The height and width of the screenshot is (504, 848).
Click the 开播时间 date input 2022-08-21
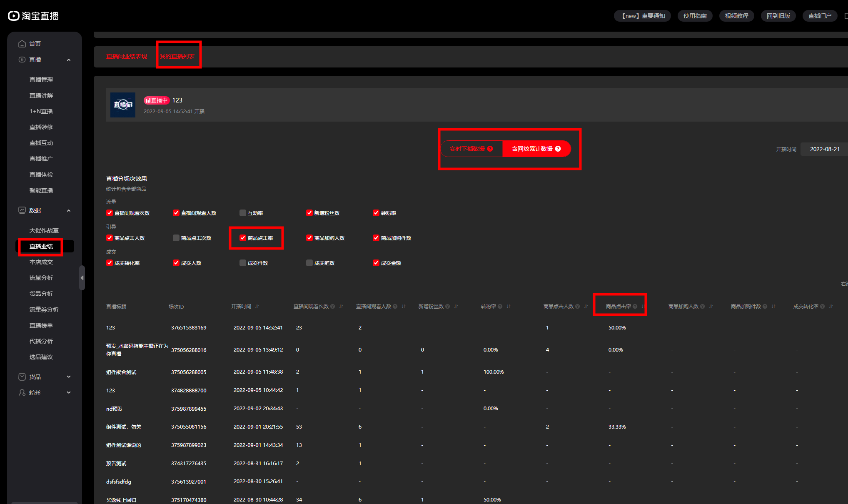(x=825, y=149)
